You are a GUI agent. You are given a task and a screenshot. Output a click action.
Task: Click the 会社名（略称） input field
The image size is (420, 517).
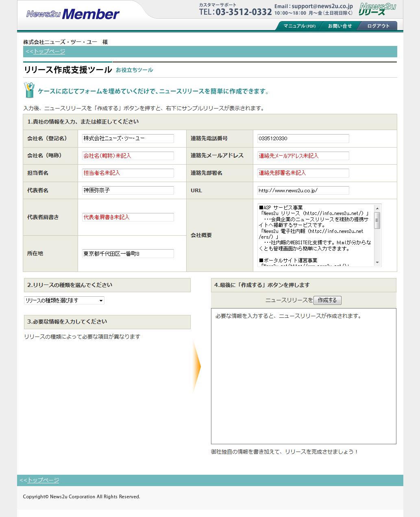pos(128,156)
